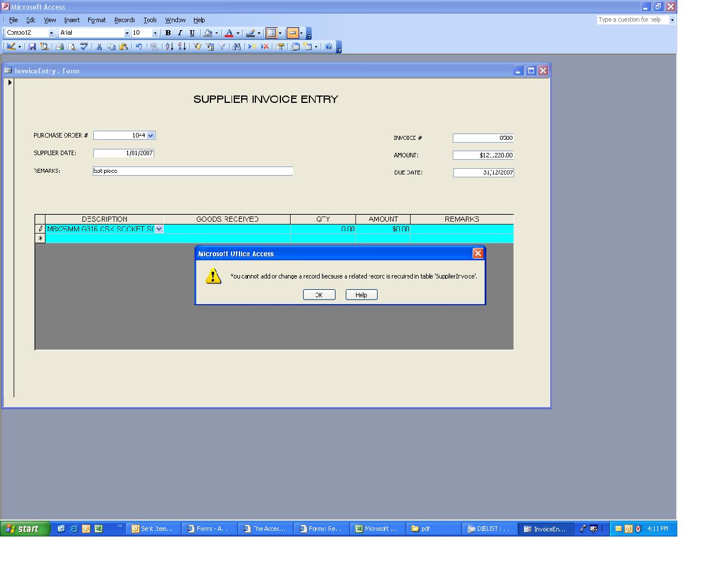Click the Filter By Selection icon
This screenshot has width=728, height=582.
tap(197, 47)
